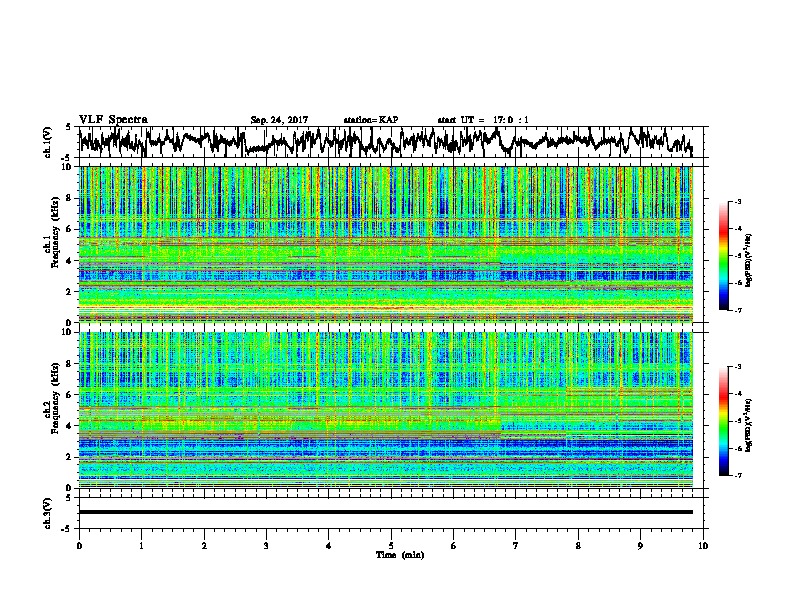
Task: Click the ch.3(V) flat trace line
Action: [x=386, y=512]
